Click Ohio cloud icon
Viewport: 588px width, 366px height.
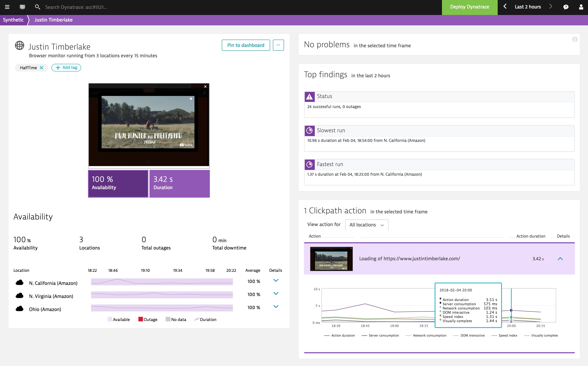click(20, 309)
